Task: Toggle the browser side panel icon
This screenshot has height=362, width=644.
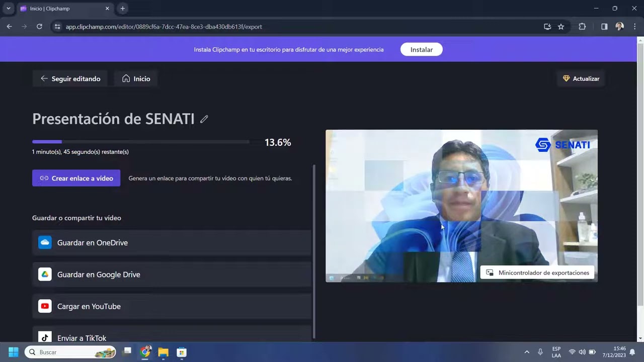Action: [604, 27]
